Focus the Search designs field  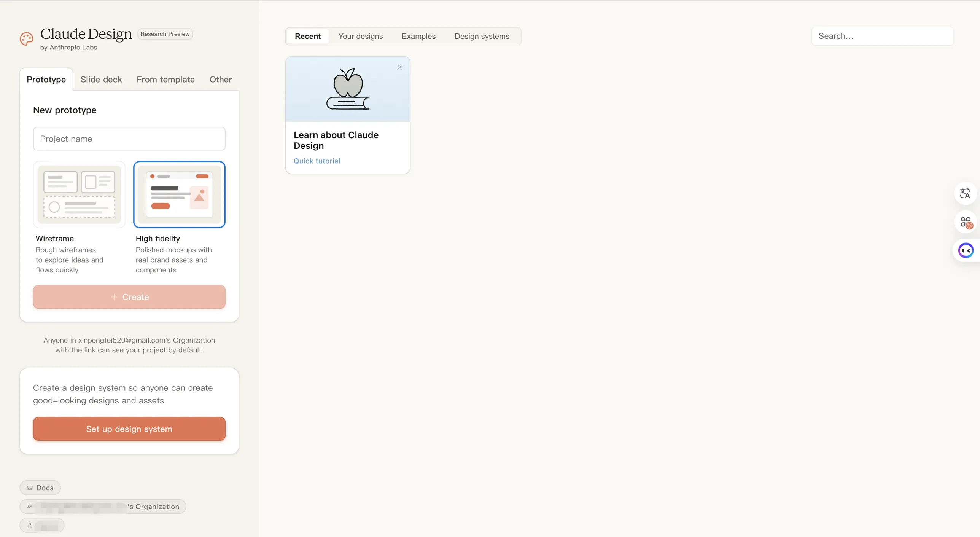(883, 36)
